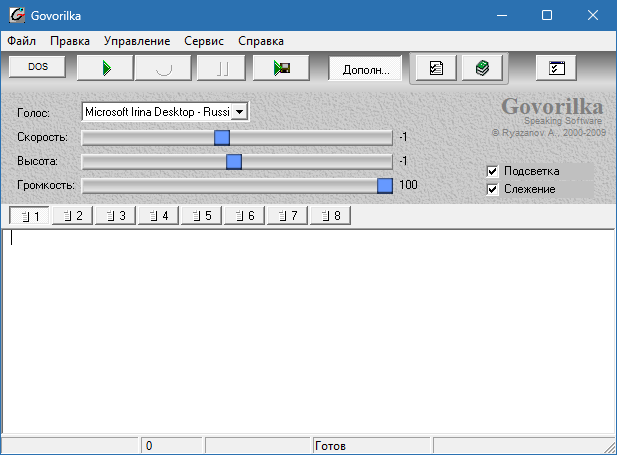Switch to document tab 5

tap(201, 216)
